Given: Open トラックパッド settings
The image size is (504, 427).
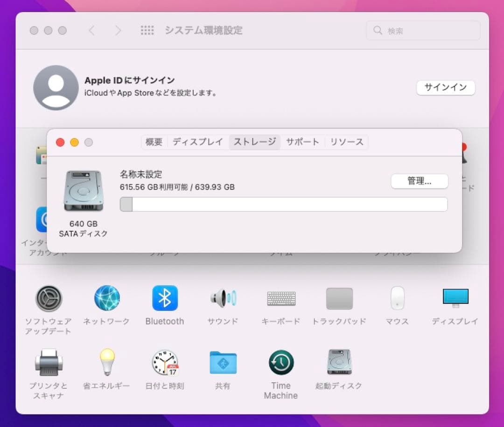Looking at the screenshot, I should click(339, 299).
